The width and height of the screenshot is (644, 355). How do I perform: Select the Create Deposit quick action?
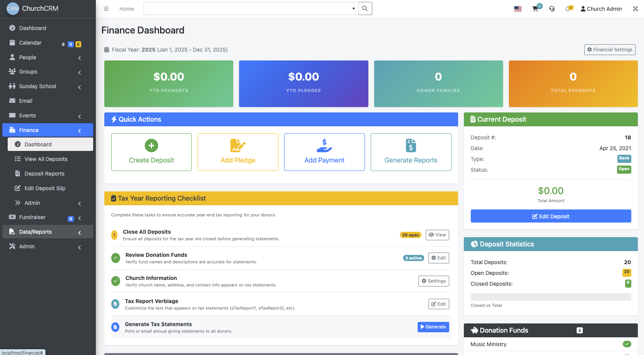(151, 152)
